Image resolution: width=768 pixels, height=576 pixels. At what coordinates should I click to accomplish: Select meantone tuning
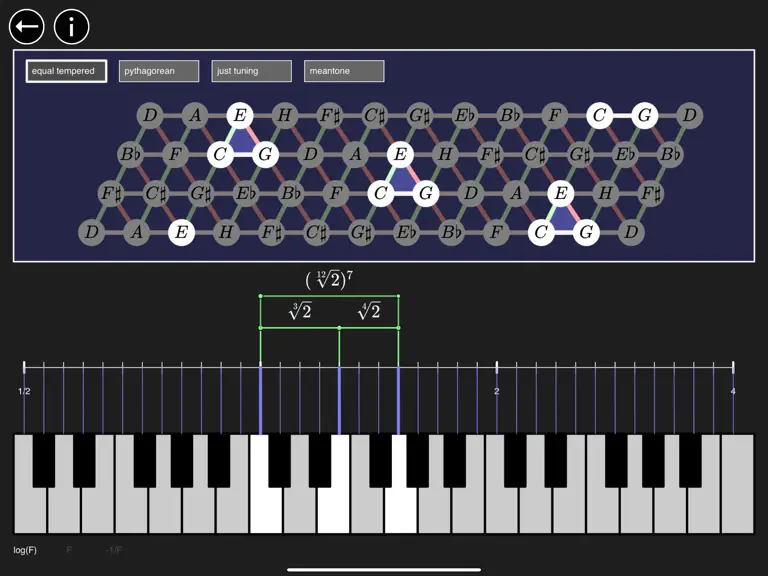tap(344, 71)
